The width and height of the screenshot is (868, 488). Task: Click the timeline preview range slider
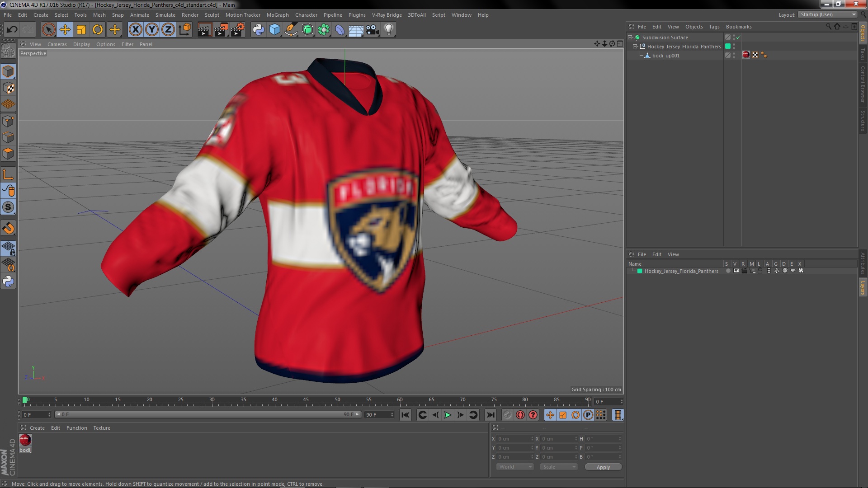click(x=208, y=414)
